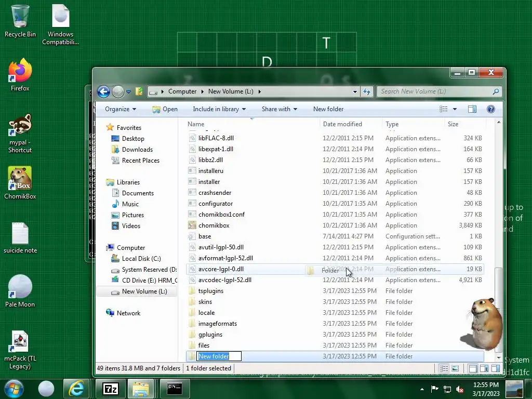
Task: Select avcodec-lgpl-52.dll file
Action: [335, 280]
